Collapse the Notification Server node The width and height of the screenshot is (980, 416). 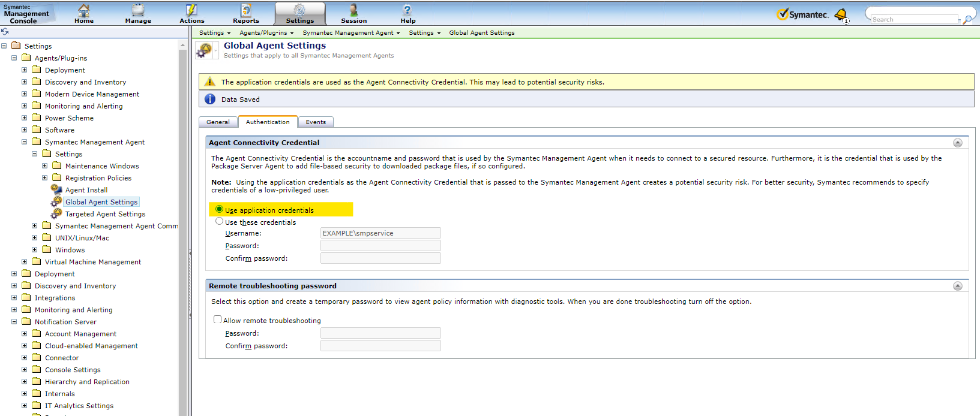[x=14, y=322]
